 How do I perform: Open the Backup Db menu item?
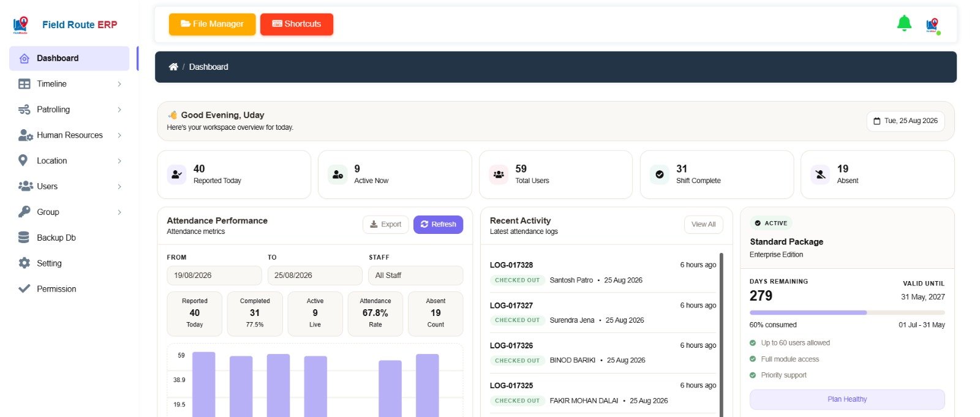point(69,238)
